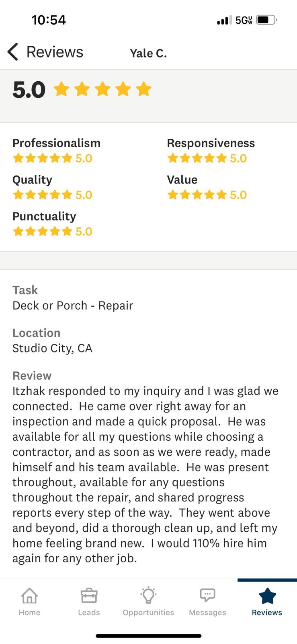This screenshot has width=297, height=644.
Task: Switch to the Leads tab label
Action: (x=89, y=612)
